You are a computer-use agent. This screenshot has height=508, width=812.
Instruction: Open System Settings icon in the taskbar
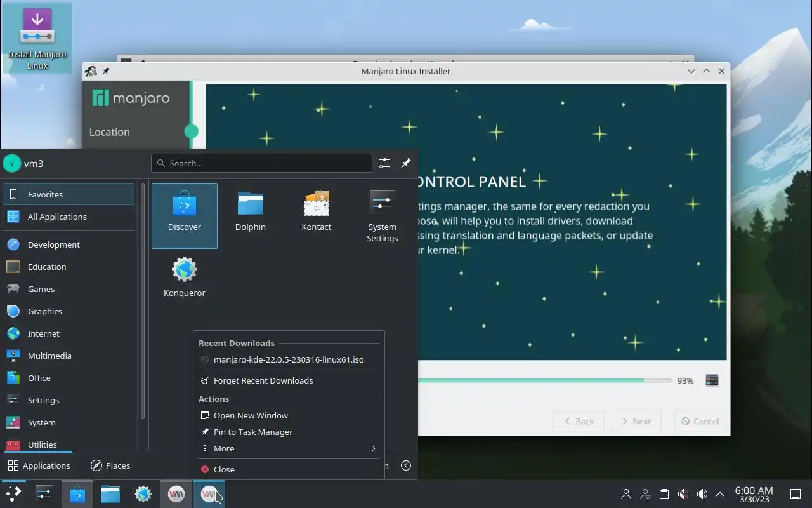pos(44,494)
